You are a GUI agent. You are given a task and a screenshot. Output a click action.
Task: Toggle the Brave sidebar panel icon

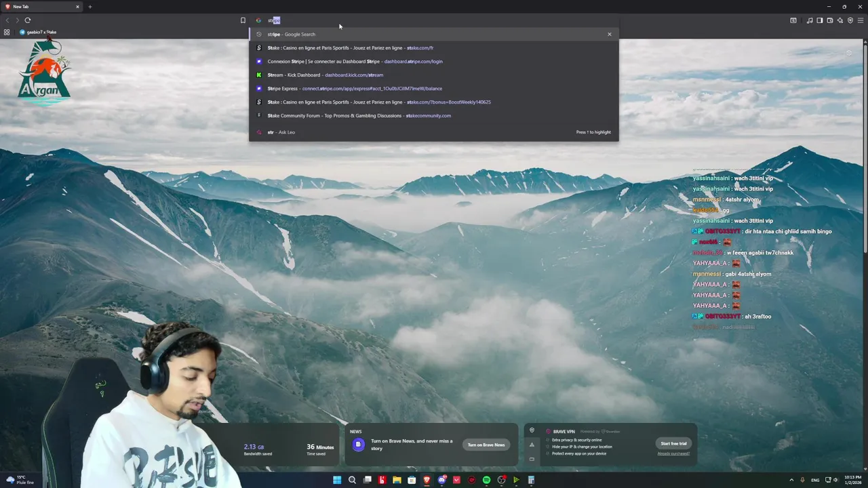point(820,20)
